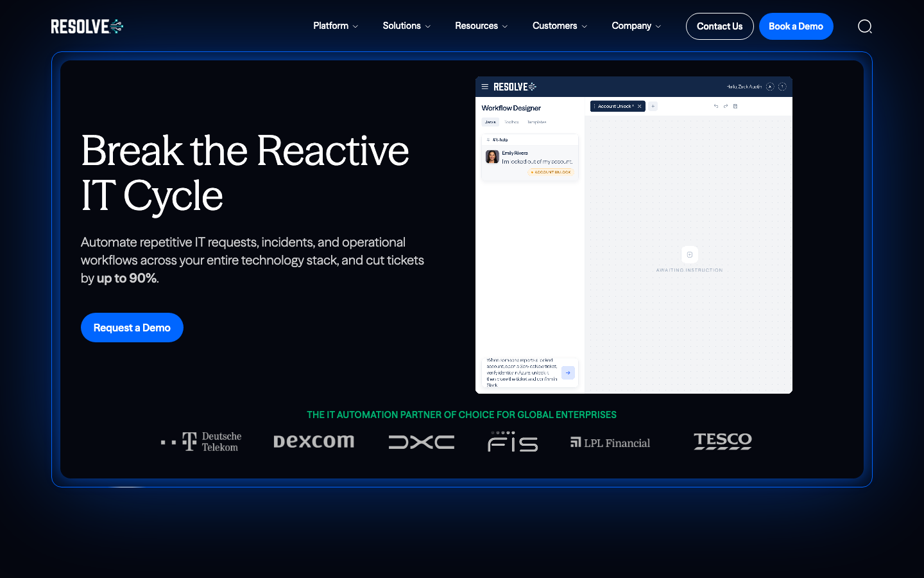Click the ACCOUNT UNLOCK tag on the message
The width and height of the screenshot is (924, 578).
(551, 172)
